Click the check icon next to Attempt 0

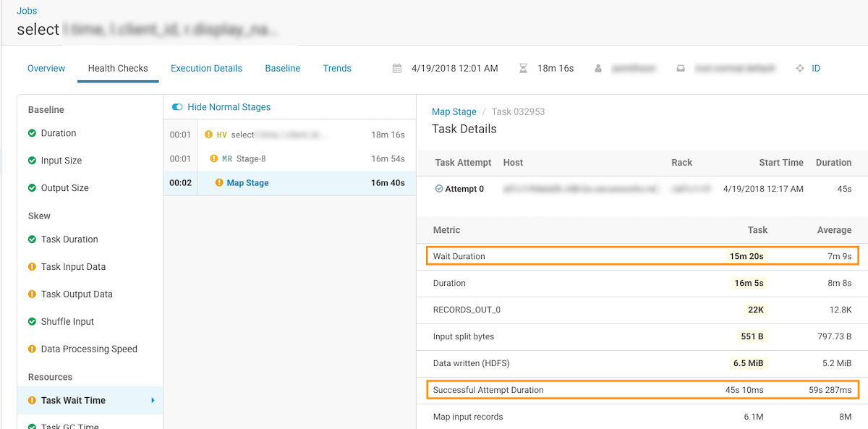pyautogui.click(x=439, y=189)
